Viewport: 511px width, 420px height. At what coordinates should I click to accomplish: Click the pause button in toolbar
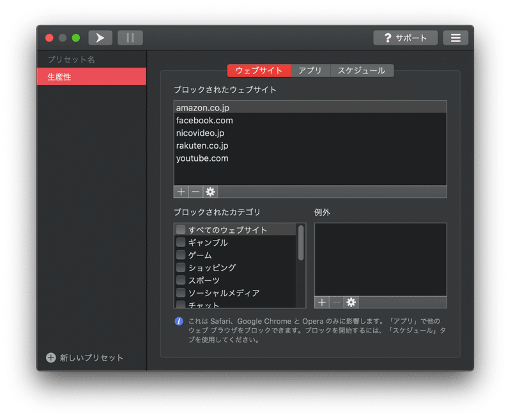point(130,38)
